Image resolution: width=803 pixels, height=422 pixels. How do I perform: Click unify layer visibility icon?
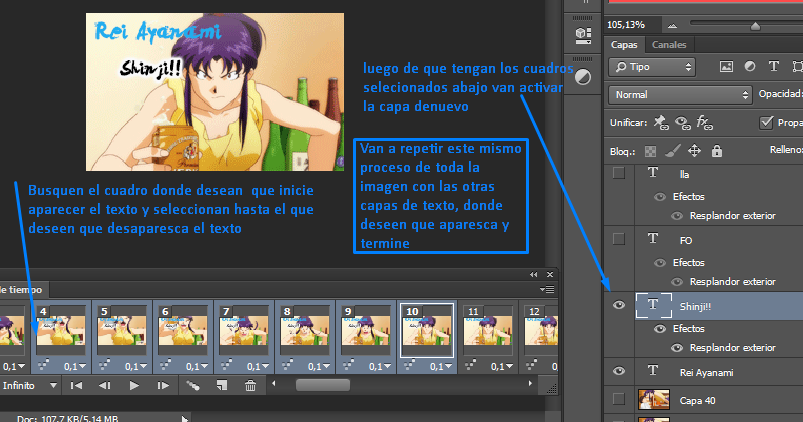pyautogui.click(x=682, y=123)
